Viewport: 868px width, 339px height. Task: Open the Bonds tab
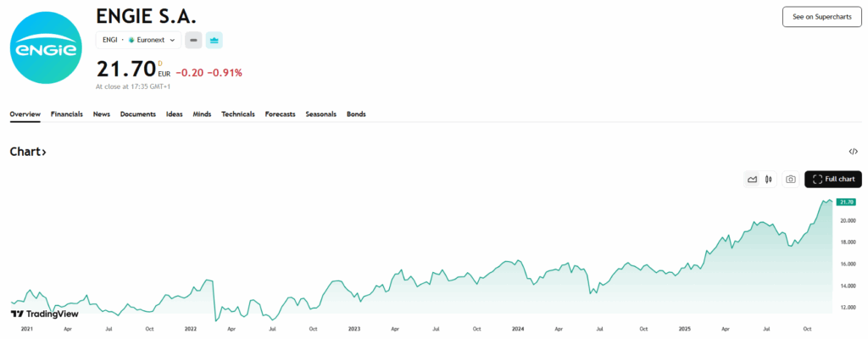click(x=356, y=114)
